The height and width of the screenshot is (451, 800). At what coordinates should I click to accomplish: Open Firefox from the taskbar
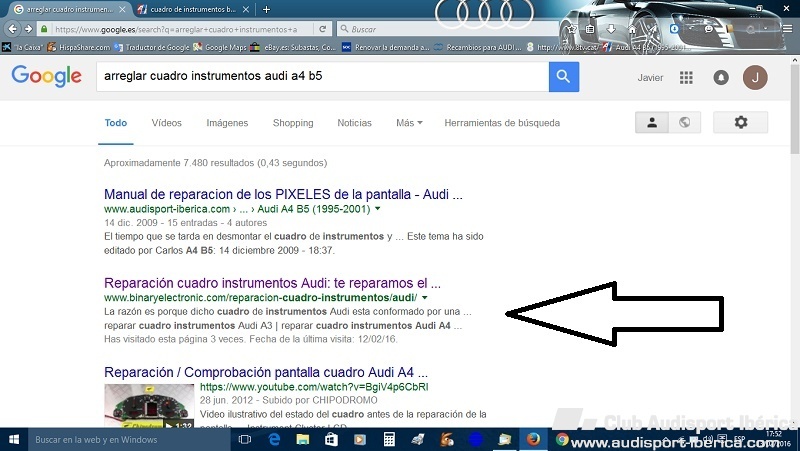coord(533,440)
